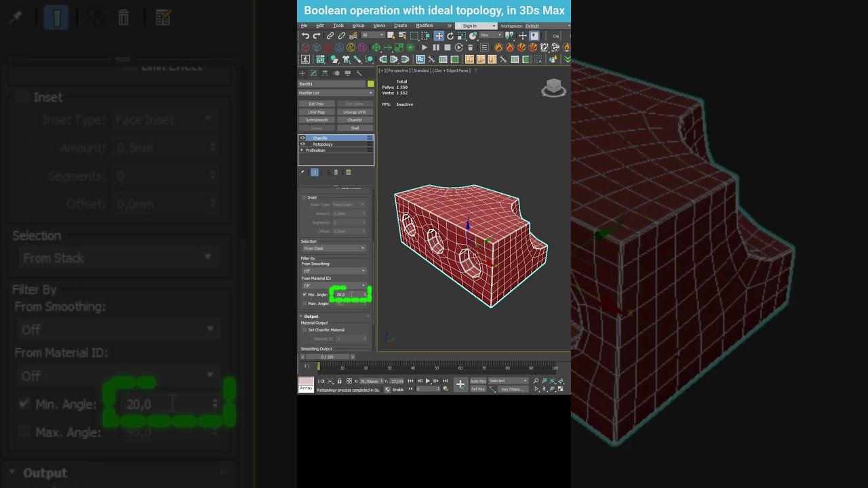Click the Shell modifier button
Screen dimensions: 868x488
click(355, 128)
